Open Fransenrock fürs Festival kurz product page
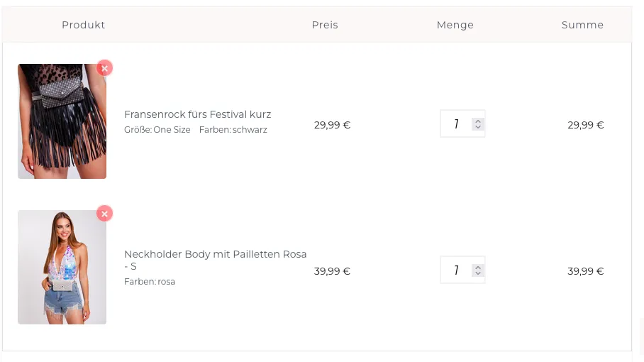The image size is (644, 362). (198, 114)
